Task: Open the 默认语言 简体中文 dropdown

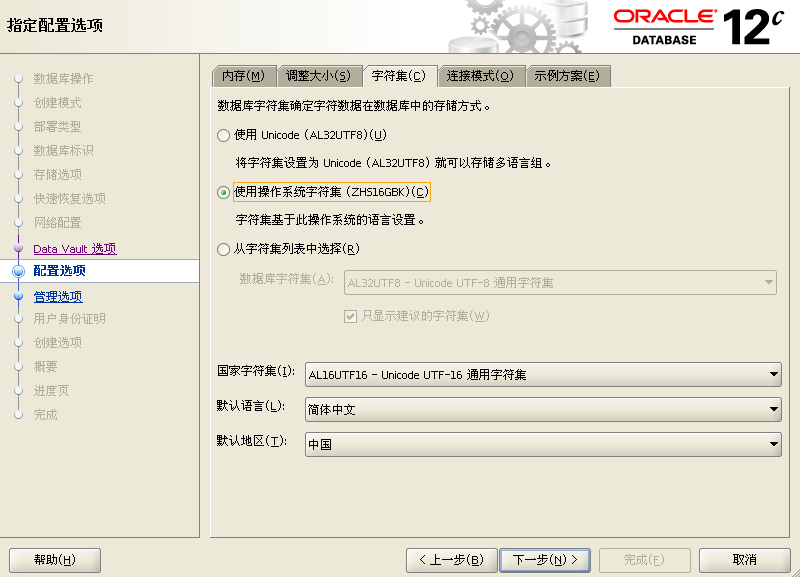Action: pos(543,410)
